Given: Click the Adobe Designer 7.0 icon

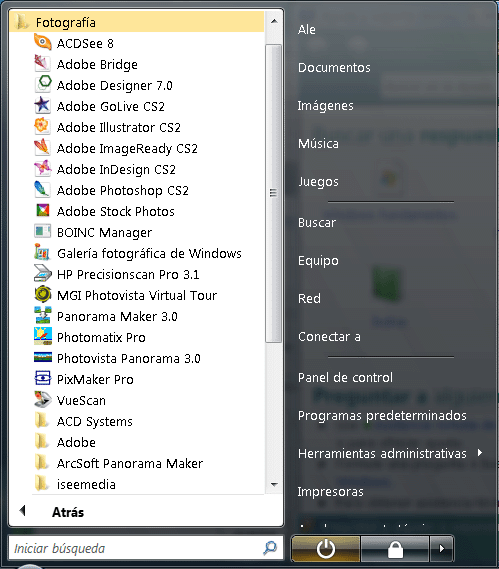Looking at the screenshot, I should [42, 85].
